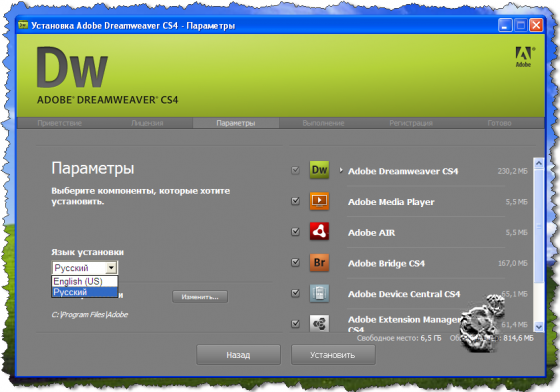Click the Adobe logo in the banner
The image size is (560, 392).
click(x=524, y=57)
